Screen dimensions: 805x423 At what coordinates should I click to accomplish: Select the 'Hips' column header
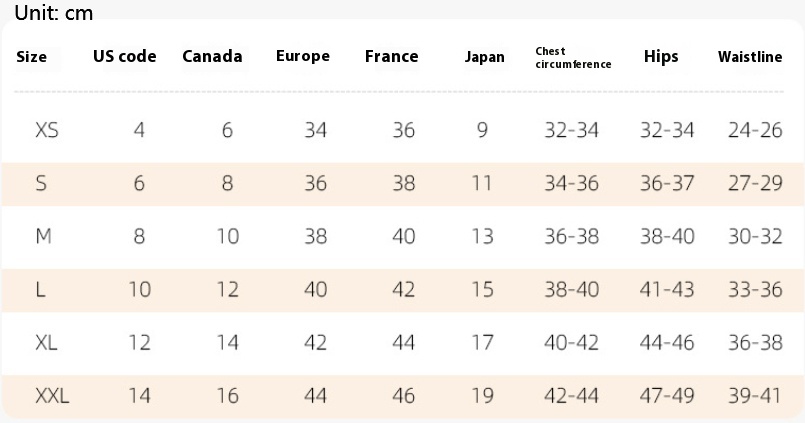click(661, 56)
